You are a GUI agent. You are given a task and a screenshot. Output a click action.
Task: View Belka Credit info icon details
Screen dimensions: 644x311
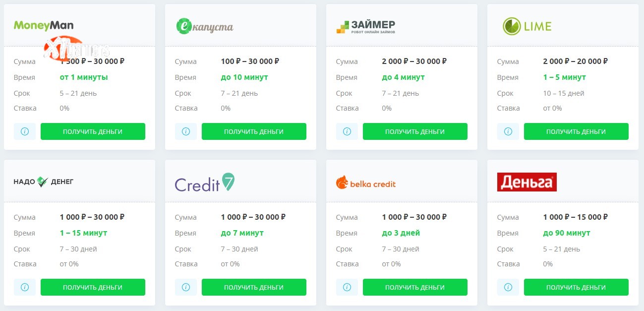pos(347,287)
